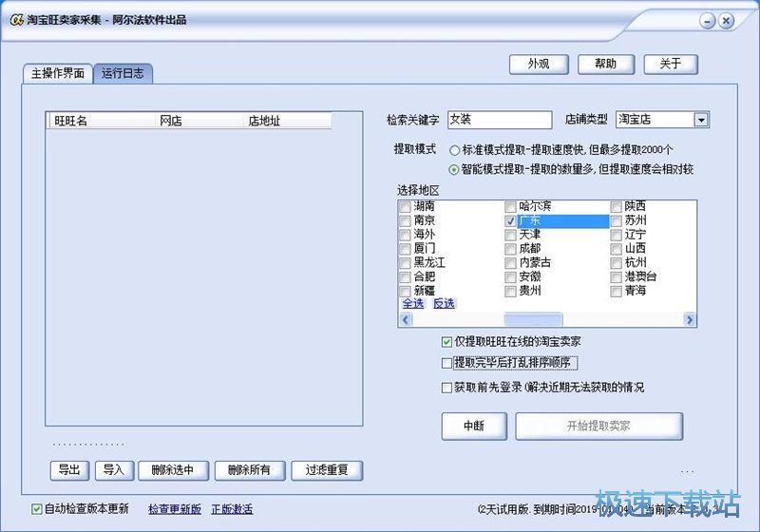760x532 pixels.
Task: Switch to the 主操作界面 tab
Action: coord(58,73)
